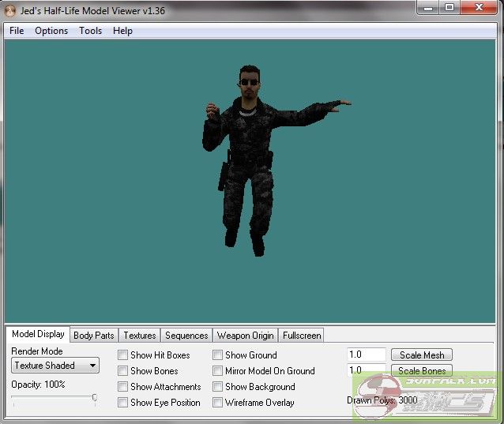Open the Tools menu

(x=91, y=31)
